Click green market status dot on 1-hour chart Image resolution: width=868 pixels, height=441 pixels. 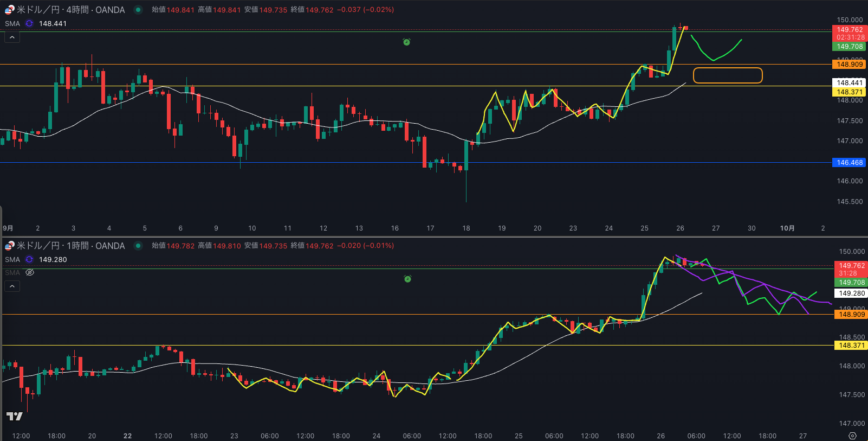tap(138, 246)
